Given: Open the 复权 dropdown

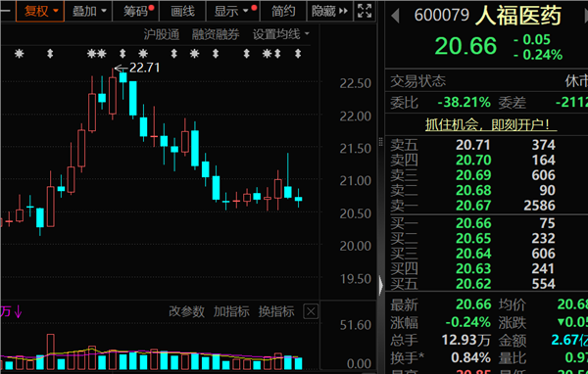Looking at the screenshot, I should 40,11.
